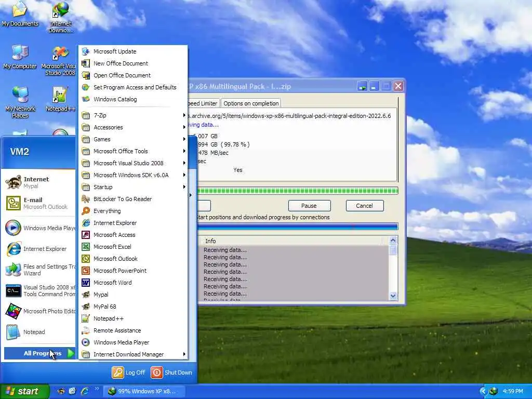
Task: Launch Microsoft PowerPoint
Action: (133, 270)
